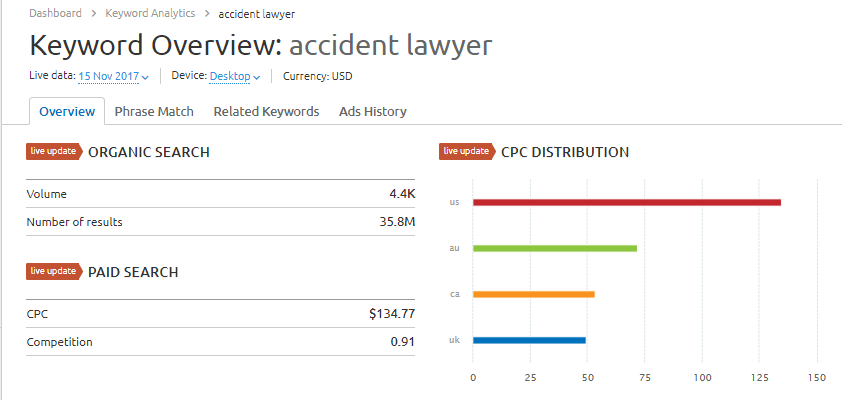This screenshot has width=842, height=400.
Task: Open the Ads History tab
Action: [373, 112]
